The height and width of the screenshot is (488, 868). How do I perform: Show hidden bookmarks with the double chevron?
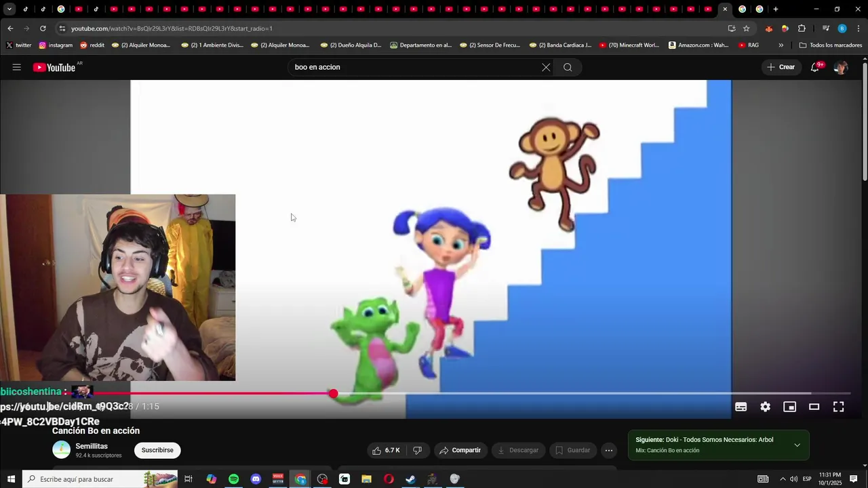pyautogui.click(x=781, y=45)
